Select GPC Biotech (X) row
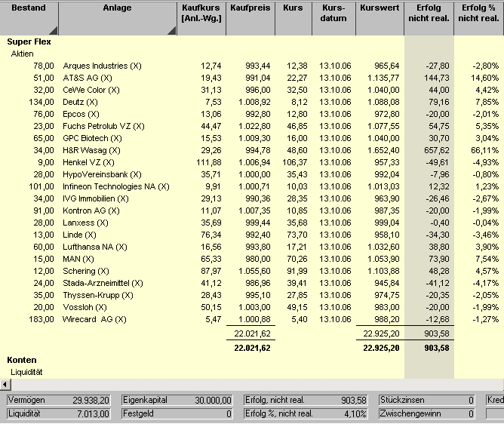This screenshot has width=504, height=424. point(252,138)
